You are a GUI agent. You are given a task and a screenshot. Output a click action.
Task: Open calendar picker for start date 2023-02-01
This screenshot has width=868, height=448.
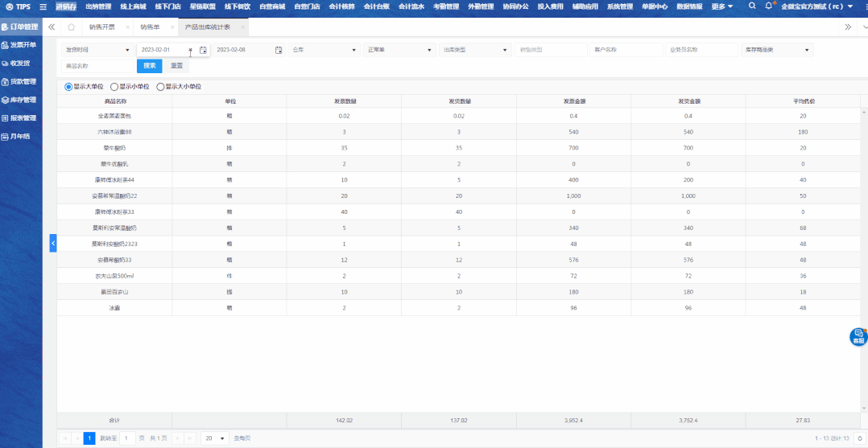pos(203,50)
